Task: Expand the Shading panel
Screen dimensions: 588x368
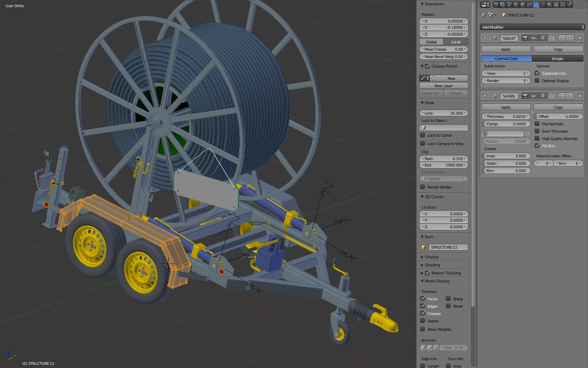Action: 422,265
